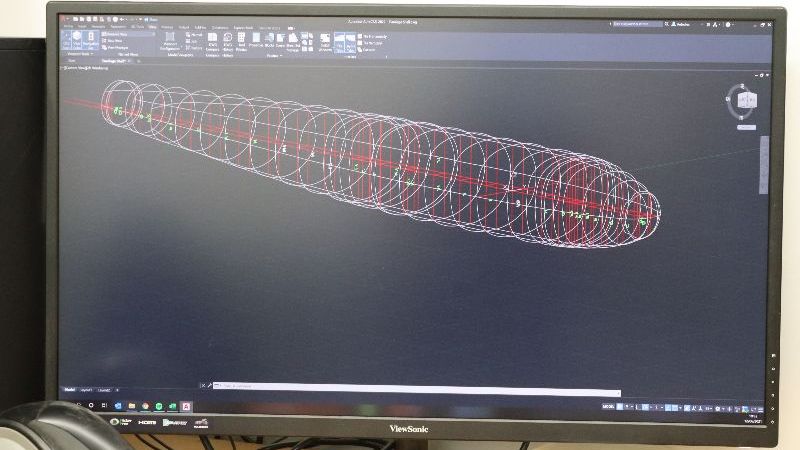Image resolution: width=800 pixels, height=450 pixels.
Task: Open File Explorer from the taskbar
Action: 132,406
